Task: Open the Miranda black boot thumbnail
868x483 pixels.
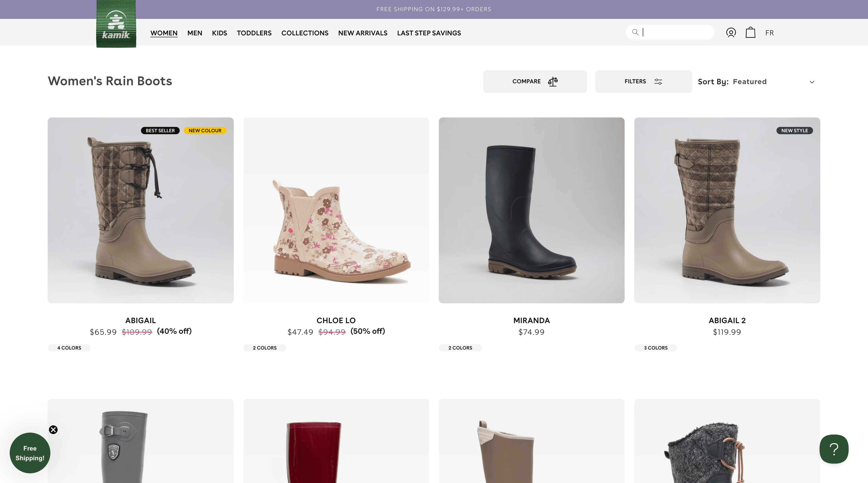Action: click(531, 210)
